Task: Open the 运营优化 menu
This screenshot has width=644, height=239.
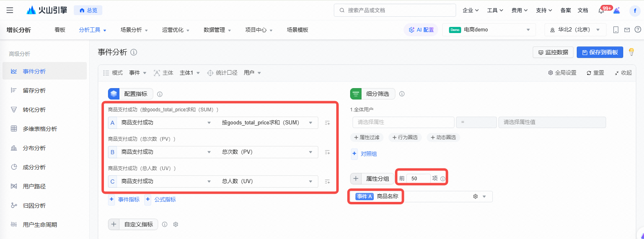Action: tap(176, 30)
